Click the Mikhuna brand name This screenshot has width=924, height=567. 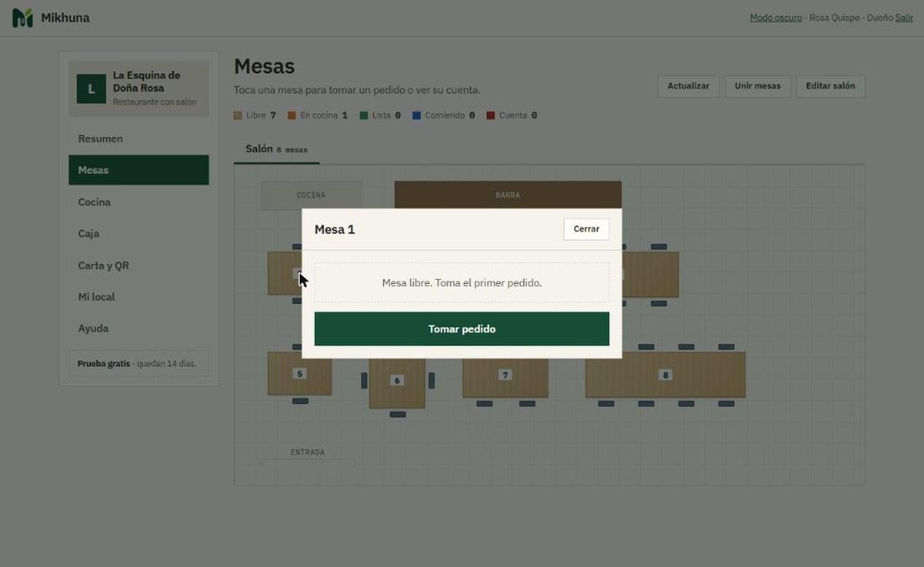point(66,18)
